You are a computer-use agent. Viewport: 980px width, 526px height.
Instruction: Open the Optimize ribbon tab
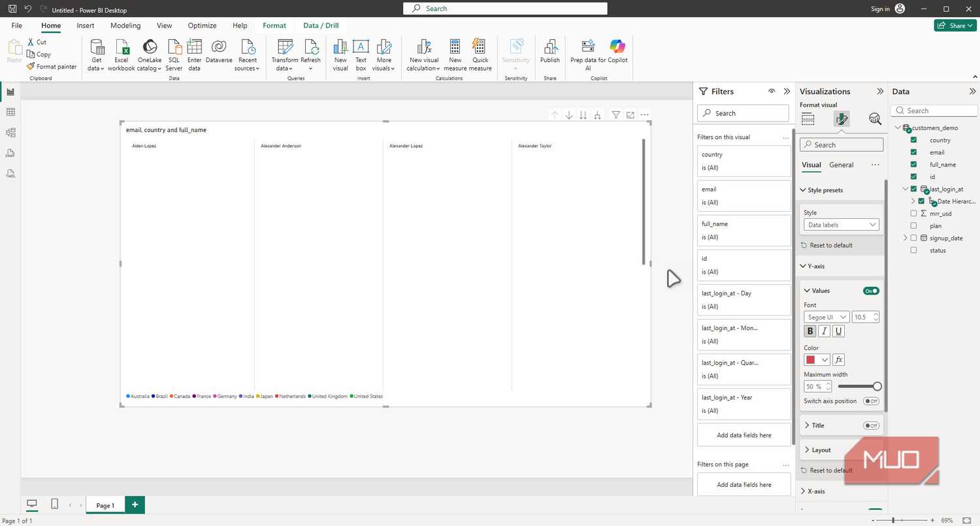[202, 25]
